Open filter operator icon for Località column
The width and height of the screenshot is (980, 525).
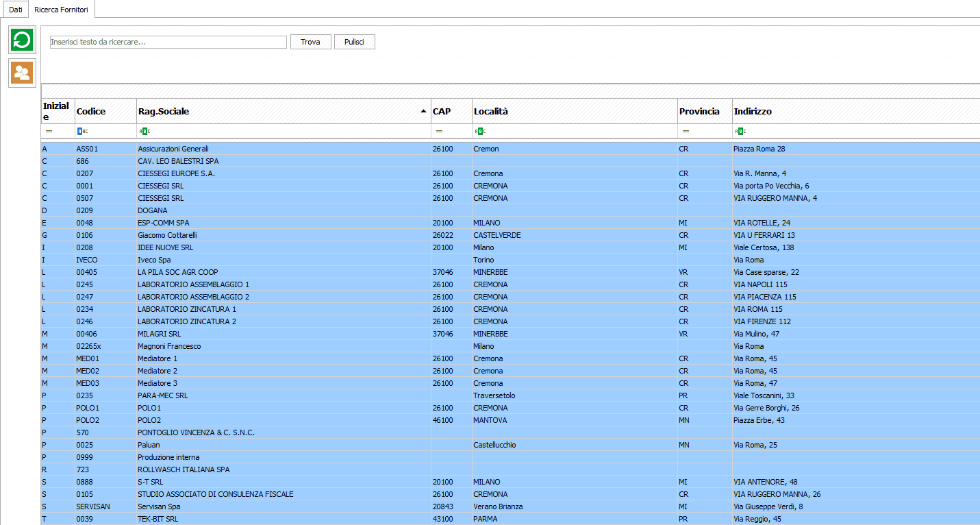(479, 131)
